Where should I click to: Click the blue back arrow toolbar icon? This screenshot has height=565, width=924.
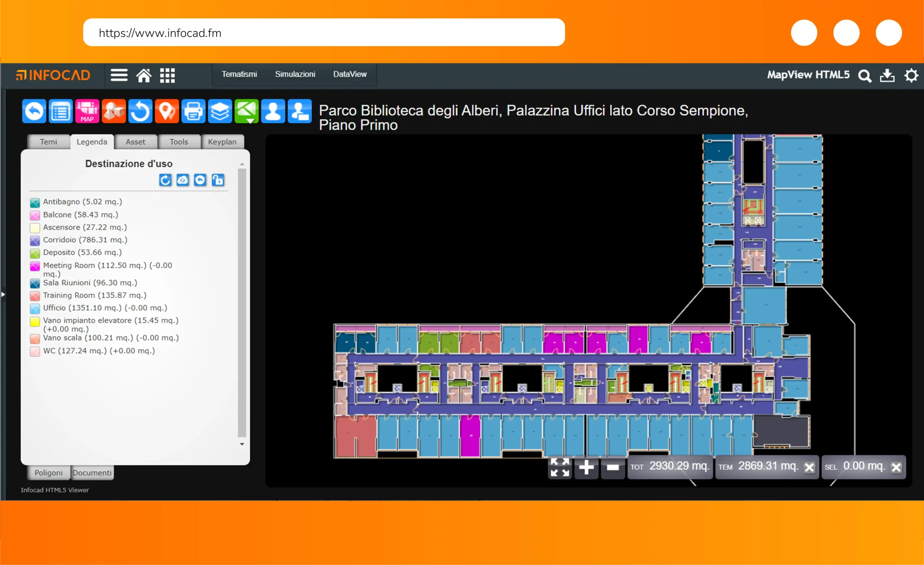(x=34, y=111)
